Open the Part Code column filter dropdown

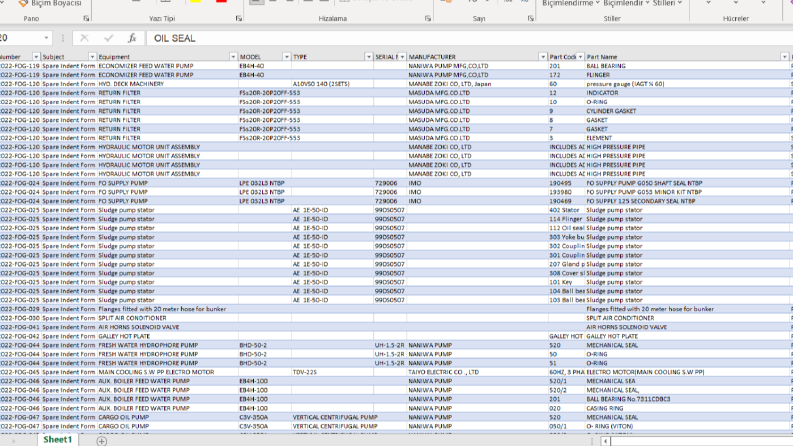(580, 57)
